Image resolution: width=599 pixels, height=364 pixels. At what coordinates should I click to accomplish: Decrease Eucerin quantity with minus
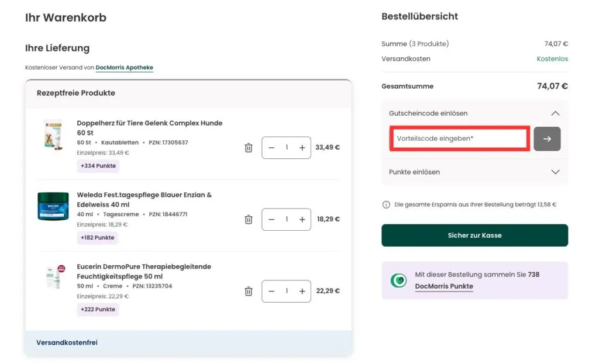click(271, 291)
